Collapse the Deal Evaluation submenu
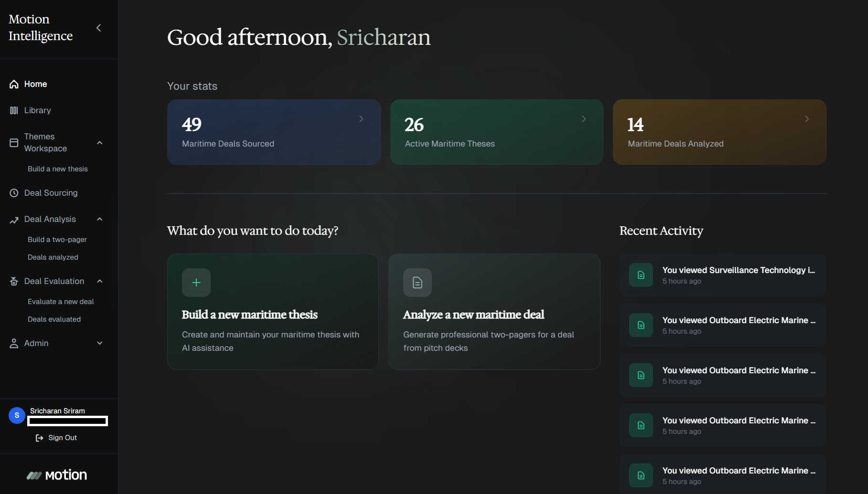This screenshot has height=494, width=868. tap(99, 281)
